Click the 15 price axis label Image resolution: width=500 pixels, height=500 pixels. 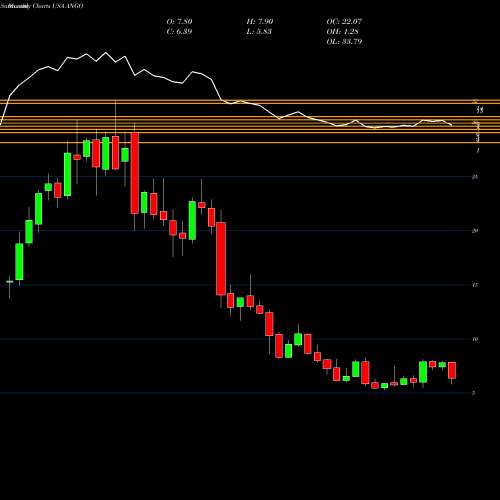[475, 285]
